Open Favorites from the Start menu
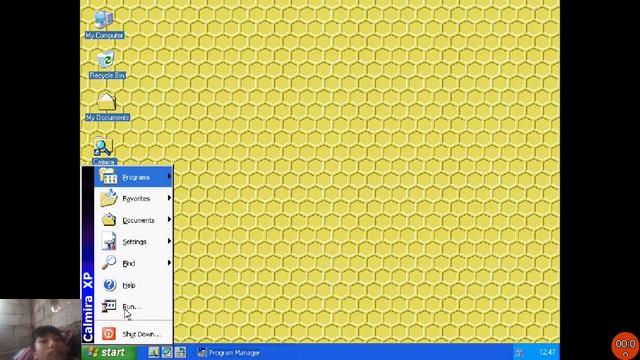This screenshot has width=640, height=360. pyautogui.click(x=133, y=198)
